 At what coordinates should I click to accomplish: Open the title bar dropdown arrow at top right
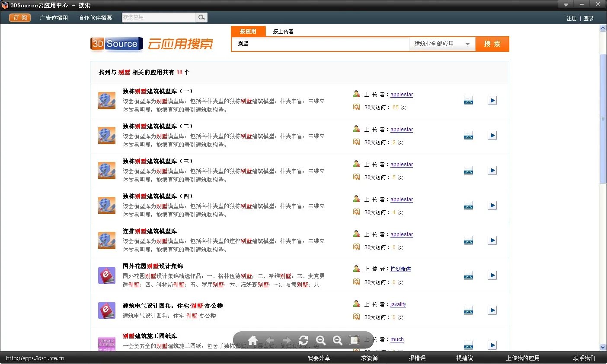[565, 5]
